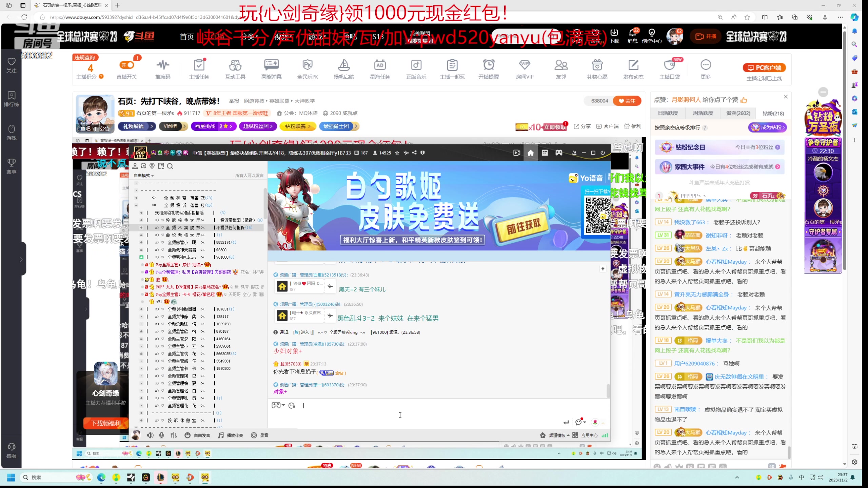Image resolution: width=868 pixels, height=488 pixels.
Task: Open the YY audio mixer sliders icon
Action: click(x=174, y=435)
